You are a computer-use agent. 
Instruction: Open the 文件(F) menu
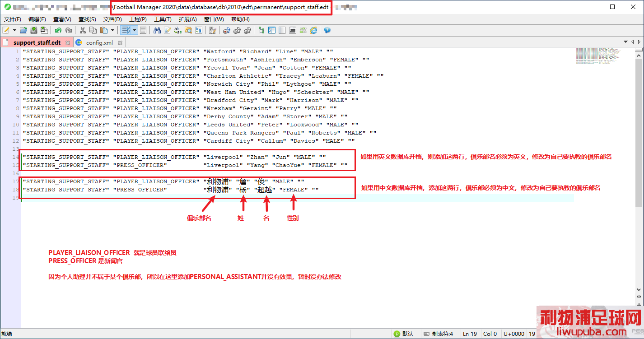point(13,19)
